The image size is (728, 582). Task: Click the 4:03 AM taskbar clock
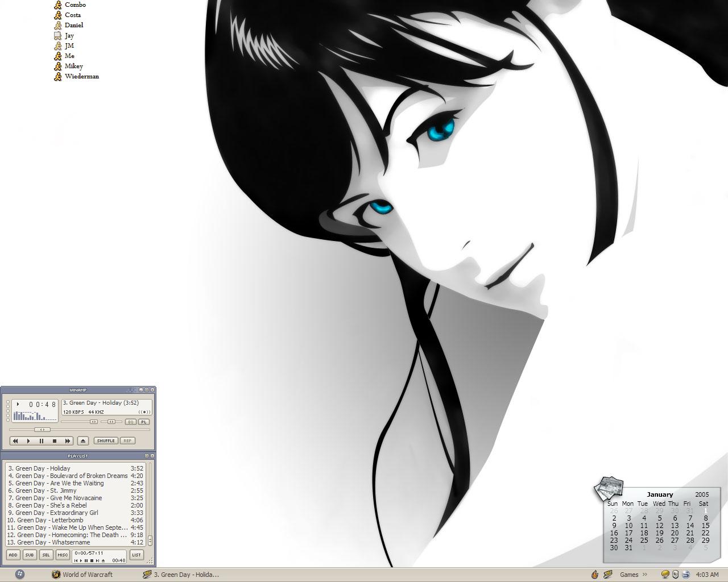(x=708, y=575)
